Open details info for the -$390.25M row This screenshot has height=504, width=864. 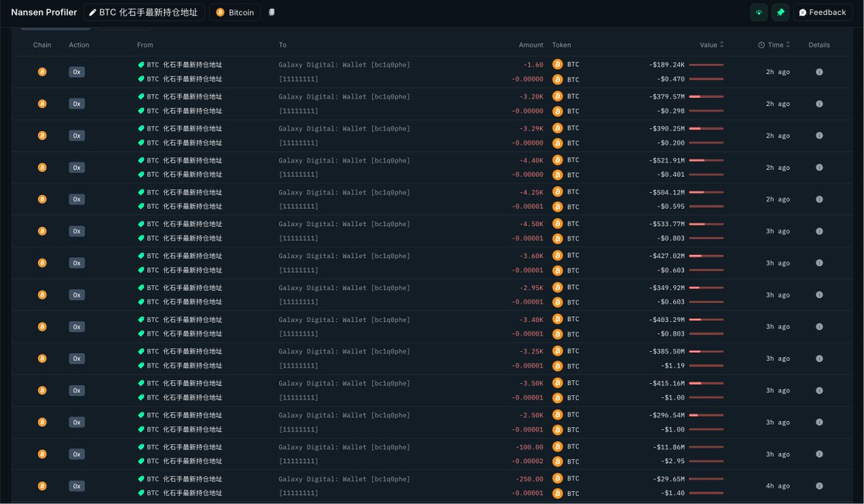[x=819, y=135]
